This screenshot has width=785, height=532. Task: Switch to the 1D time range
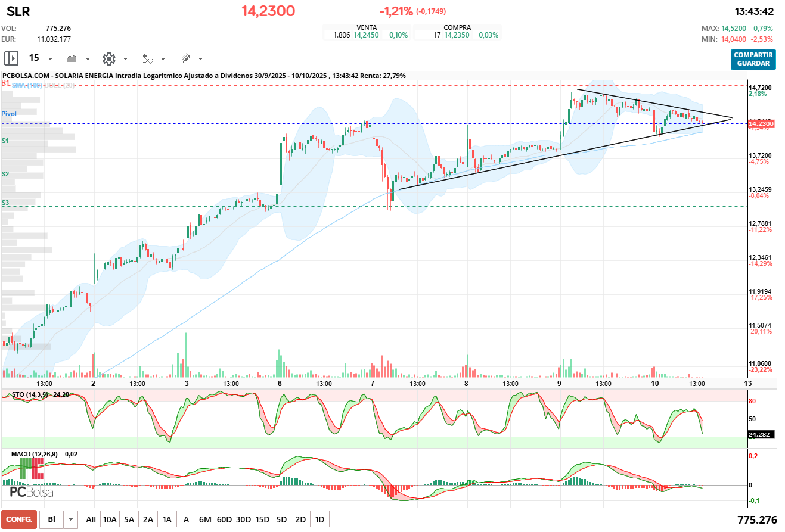pos(319,519)
